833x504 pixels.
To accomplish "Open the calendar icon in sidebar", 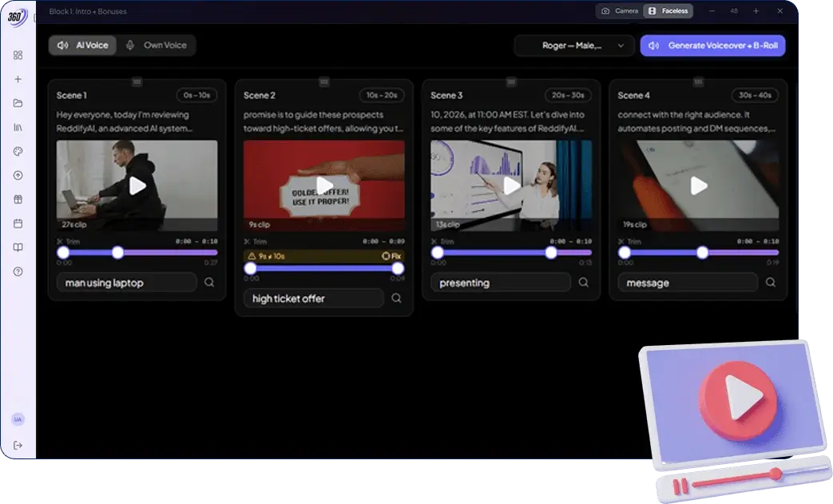I will pos(18,224).
